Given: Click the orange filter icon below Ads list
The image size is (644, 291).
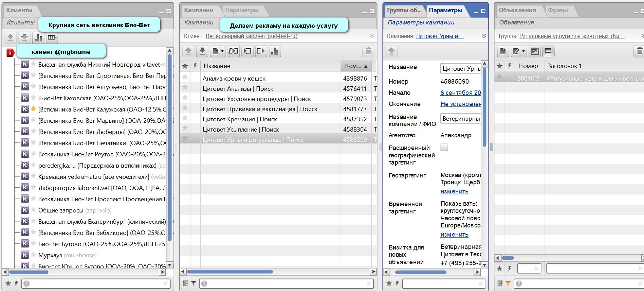Looking at the screenshot, I should click(x=508, y=283).
